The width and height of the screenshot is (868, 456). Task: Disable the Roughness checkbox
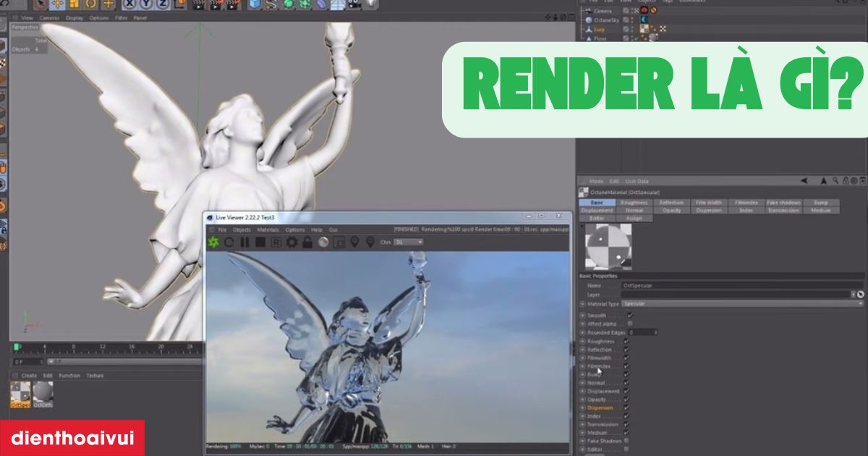coord(626,342)
